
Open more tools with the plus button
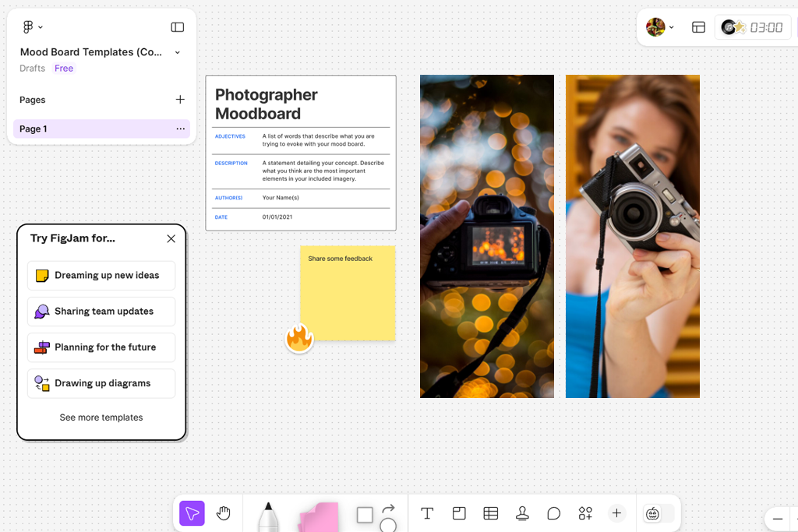[616, 513]
